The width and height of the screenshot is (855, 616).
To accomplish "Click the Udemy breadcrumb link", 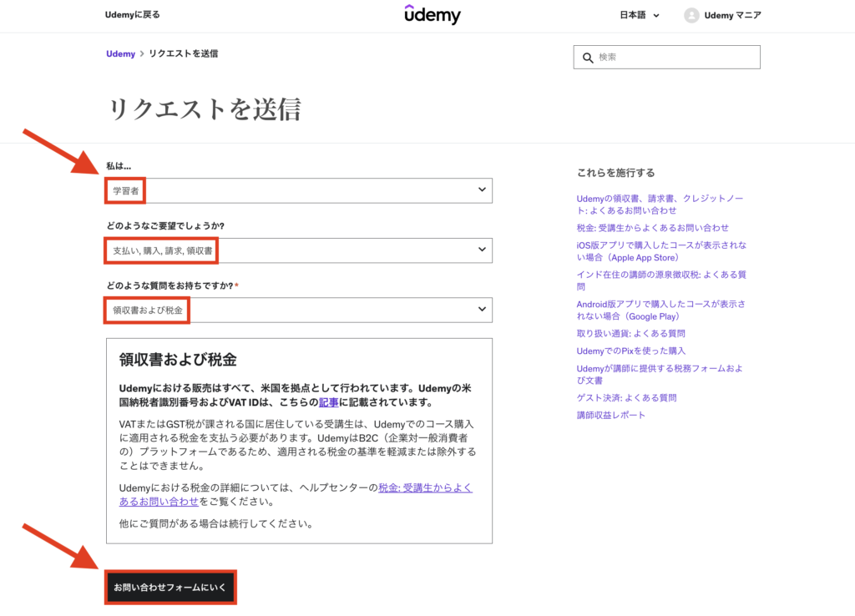I will pyautogui.click(x=120, y=54).
